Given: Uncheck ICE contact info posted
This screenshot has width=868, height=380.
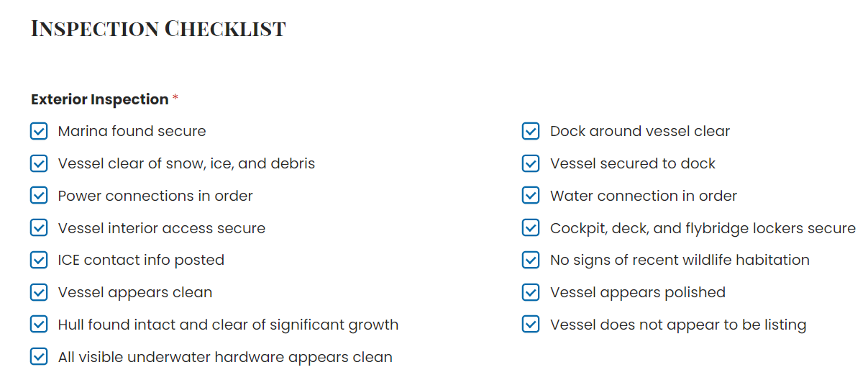Looking at the screenshot, I should [x=39, y=260].
